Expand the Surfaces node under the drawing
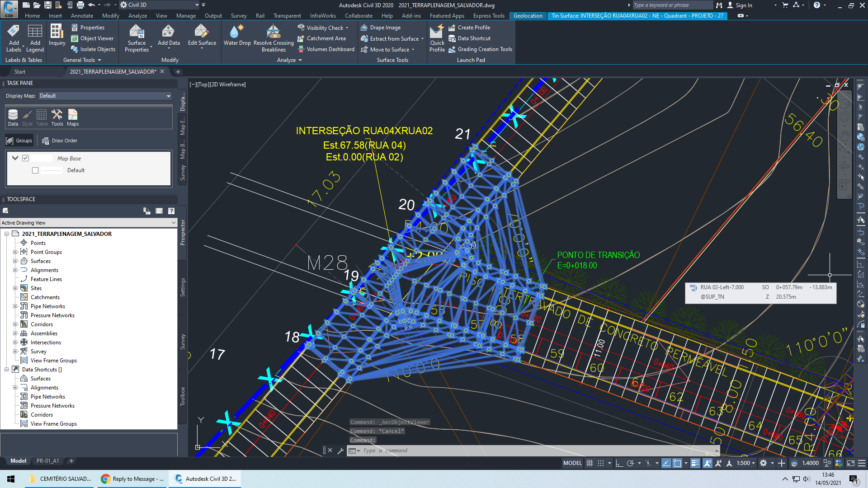Screen dimensions: 868x488 (x=15, y=261)
